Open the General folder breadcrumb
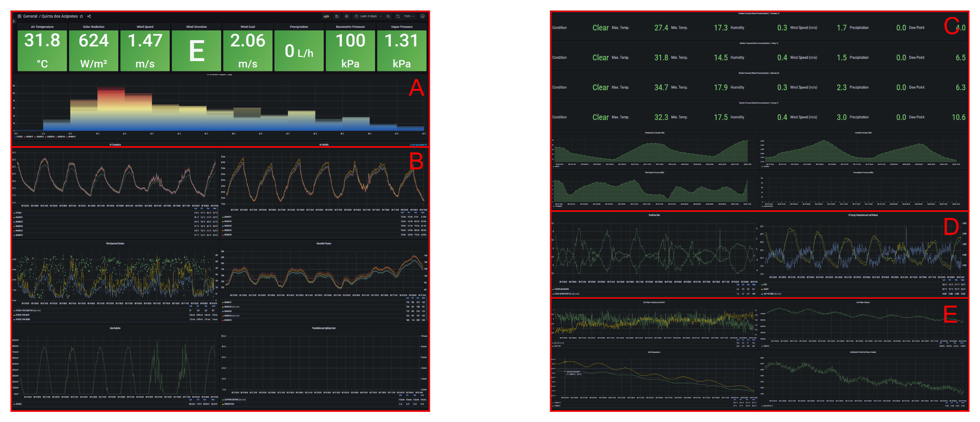Viewport: 980px width, 422px height. pyautogui.click(x=30, y=16)
